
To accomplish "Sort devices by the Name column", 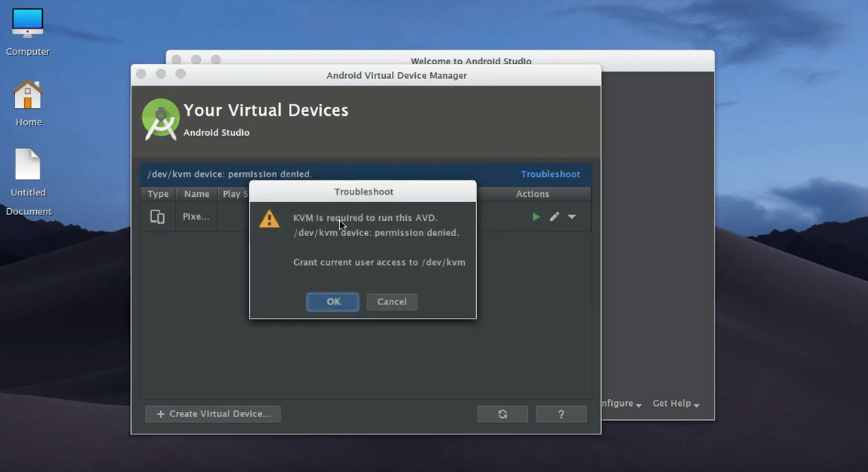I will 196,194.
